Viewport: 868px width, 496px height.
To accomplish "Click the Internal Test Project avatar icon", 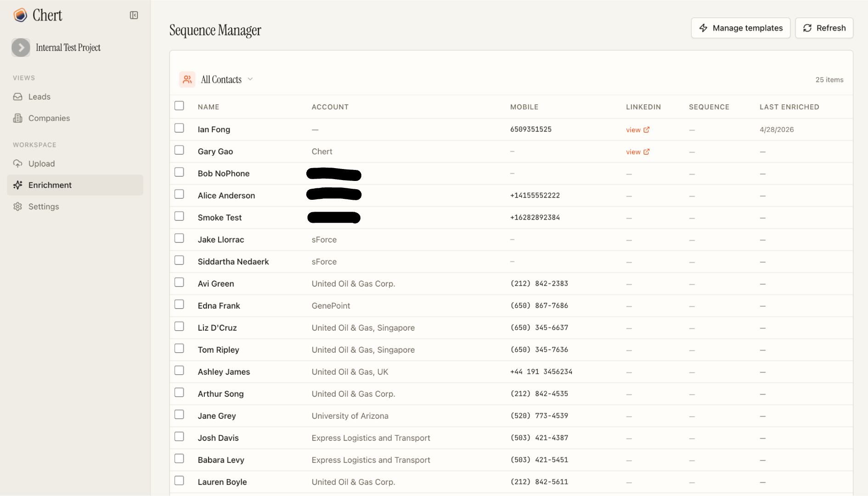I will click(21, 48).
